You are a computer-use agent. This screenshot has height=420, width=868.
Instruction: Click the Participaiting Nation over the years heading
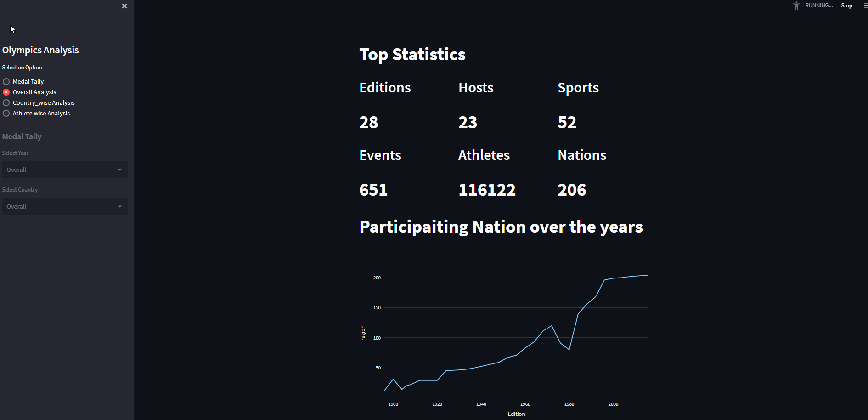(501, 227)
